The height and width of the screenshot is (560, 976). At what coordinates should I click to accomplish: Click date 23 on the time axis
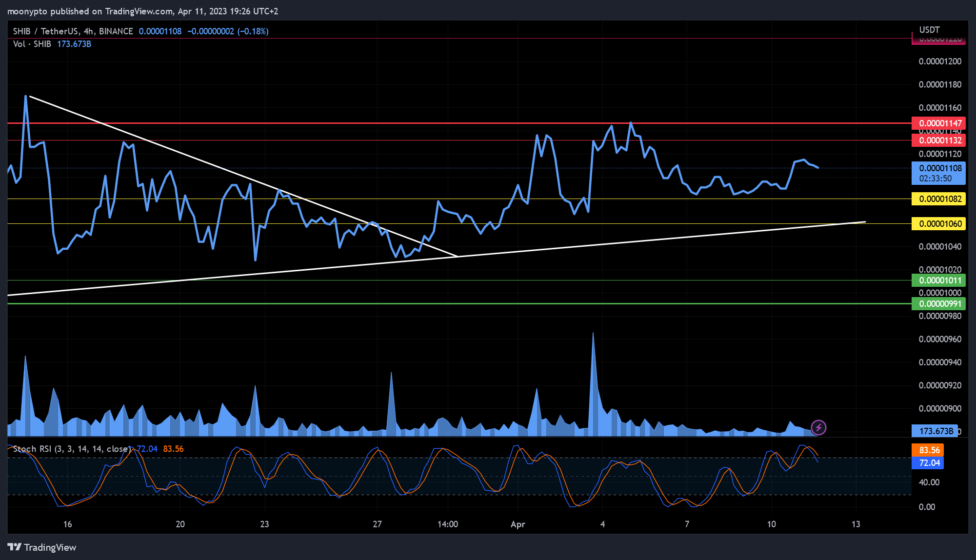[264, 524]
